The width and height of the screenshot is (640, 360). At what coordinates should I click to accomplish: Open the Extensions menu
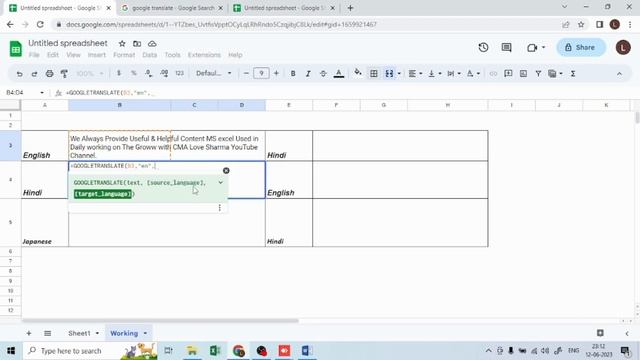coord(204,55)
